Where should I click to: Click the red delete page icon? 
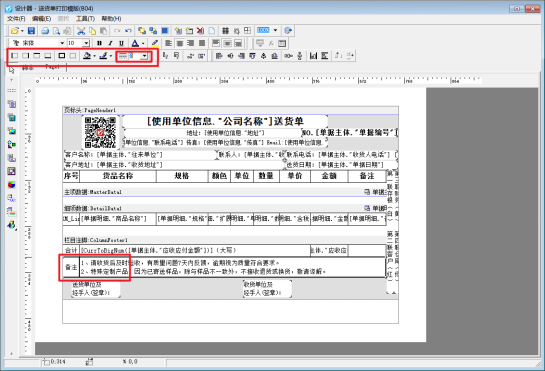click(x=200, y=31)
